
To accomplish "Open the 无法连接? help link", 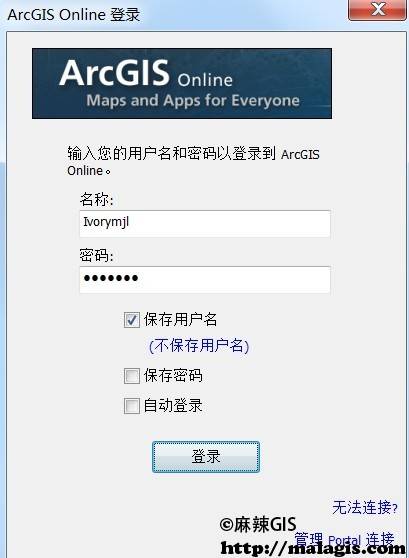I will point(365,507).
